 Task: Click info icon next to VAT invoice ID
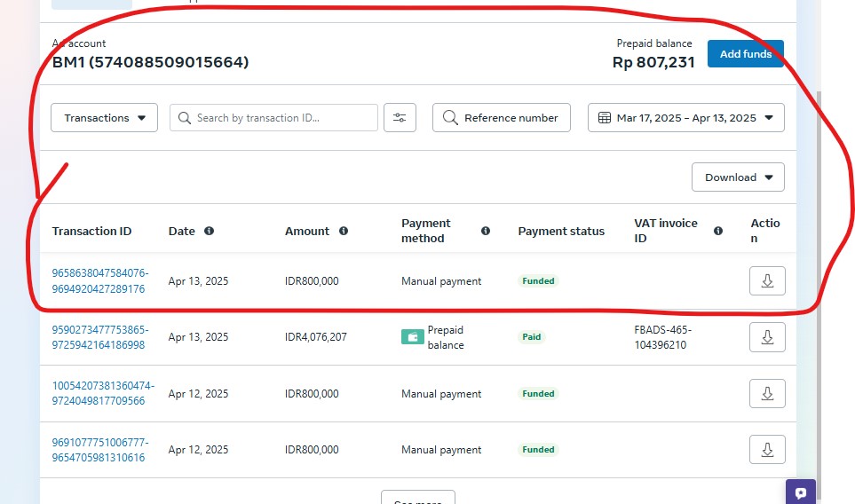[x=718, y=231]
